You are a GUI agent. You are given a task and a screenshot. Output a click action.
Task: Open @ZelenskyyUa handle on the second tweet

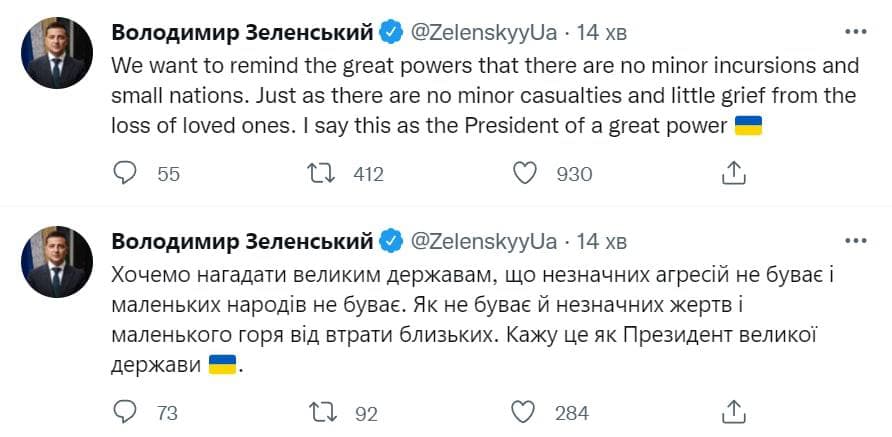tap(483, 241)
